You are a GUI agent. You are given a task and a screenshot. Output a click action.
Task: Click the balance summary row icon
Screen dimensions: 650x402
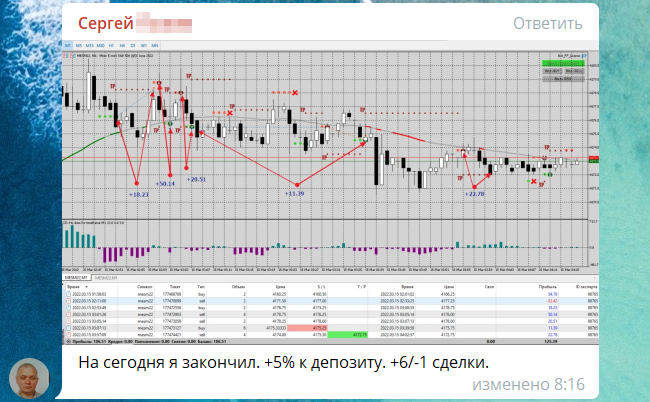pyautogui.click(x=68, y=341)
